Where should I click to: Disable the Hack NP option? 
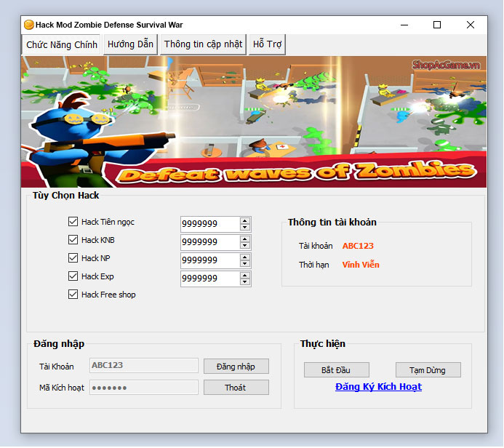click(73, 258)
